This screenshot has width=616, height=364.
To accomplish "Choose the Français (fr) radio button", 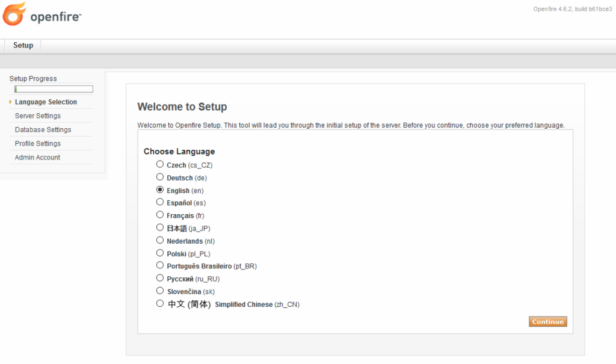I will click(x=160, y=215).
